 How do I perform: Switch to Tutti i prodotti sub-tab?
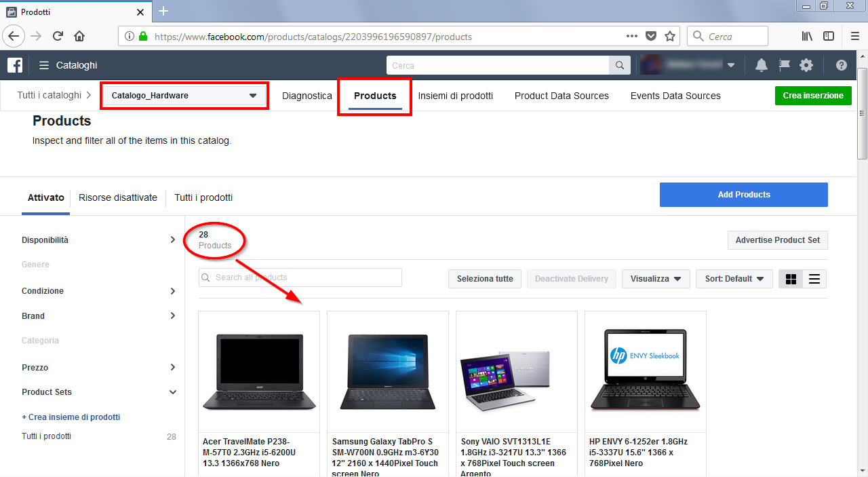point(203,197)
